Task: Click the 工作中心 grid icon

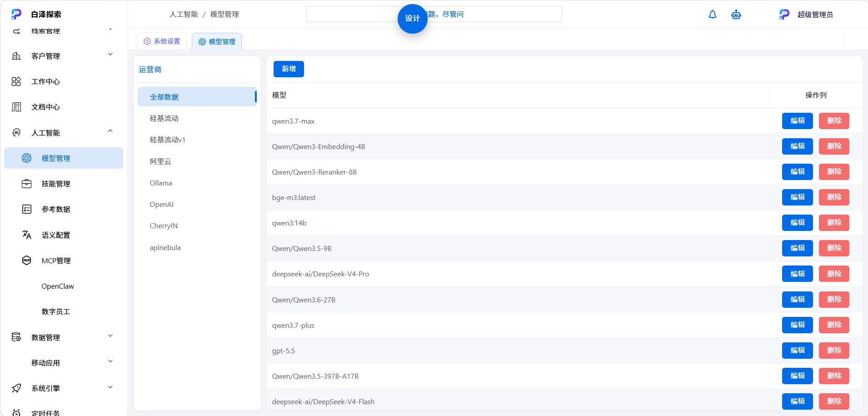Action: [x=16, y=81]
